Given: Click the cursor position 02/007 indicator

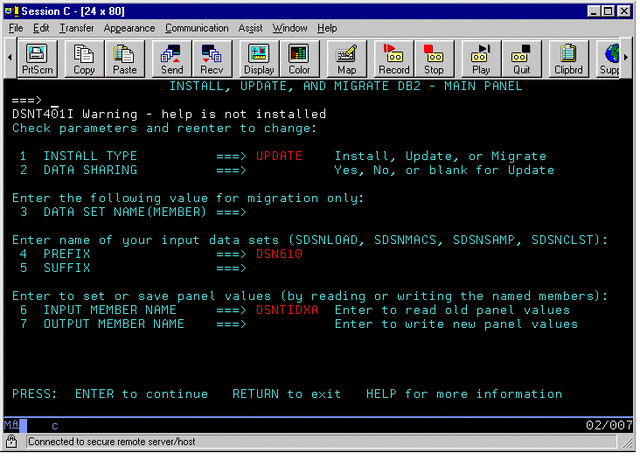Looking at the screenshot, I should coord(609,425).
